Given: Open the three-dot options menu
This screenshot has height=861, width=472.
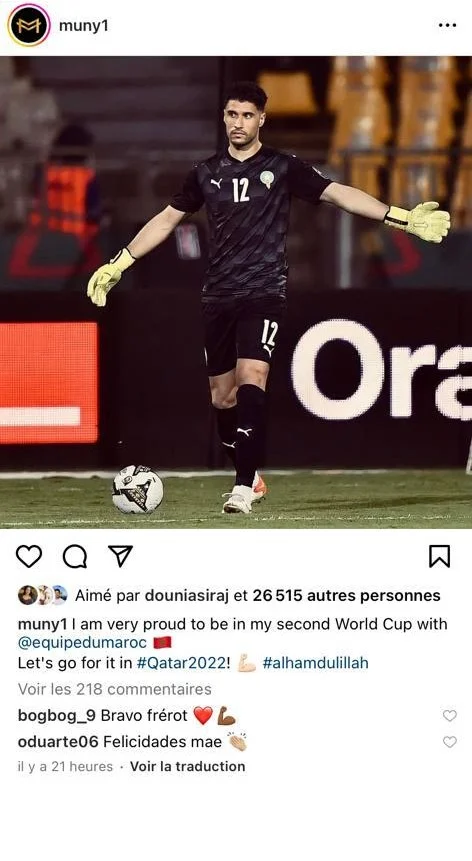Looking at the screenshot, I should [447, 25].
